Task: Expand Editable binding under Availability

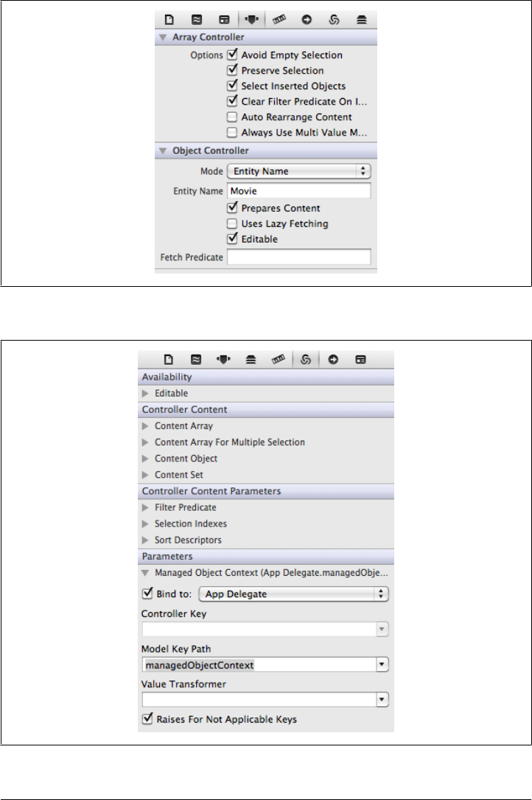Action: tap(145, 394)
